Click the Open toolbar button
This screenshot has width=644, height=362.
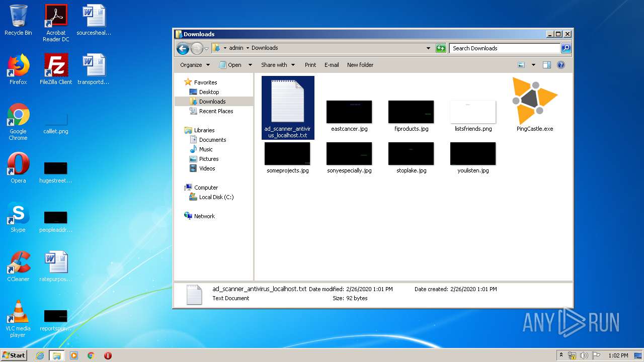[x=230, y=65]
